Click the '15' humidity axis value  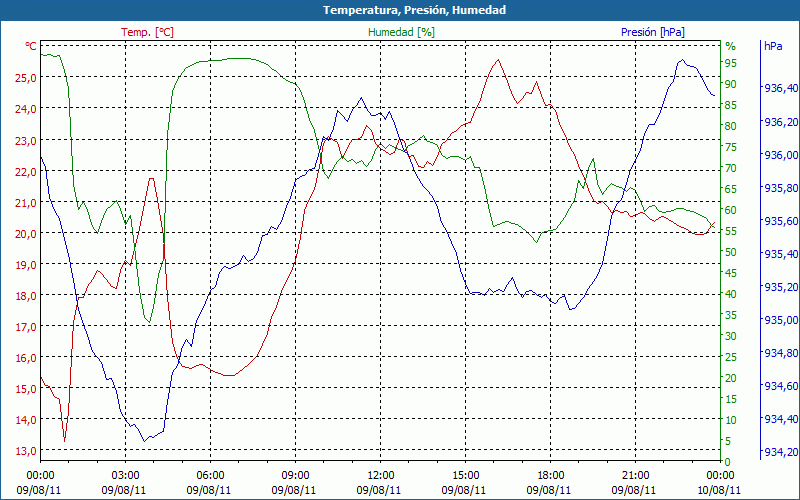731,399
